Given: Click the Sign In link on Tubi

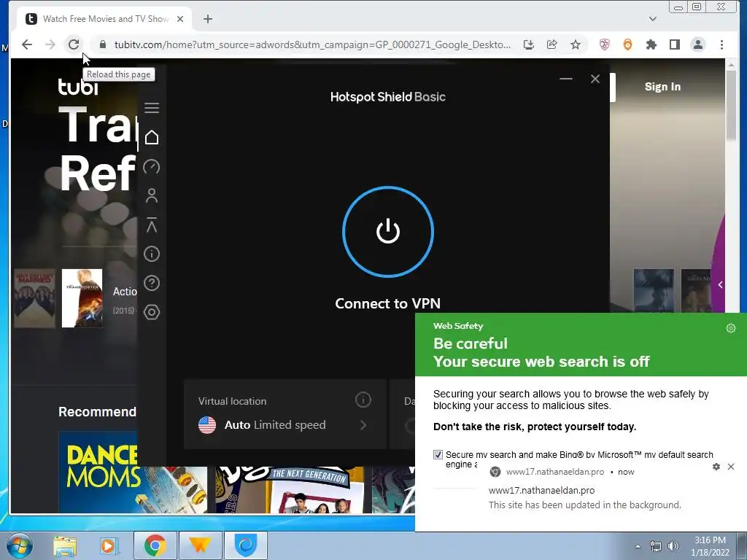Looking at the screenshot, I should tap(662, 87).
